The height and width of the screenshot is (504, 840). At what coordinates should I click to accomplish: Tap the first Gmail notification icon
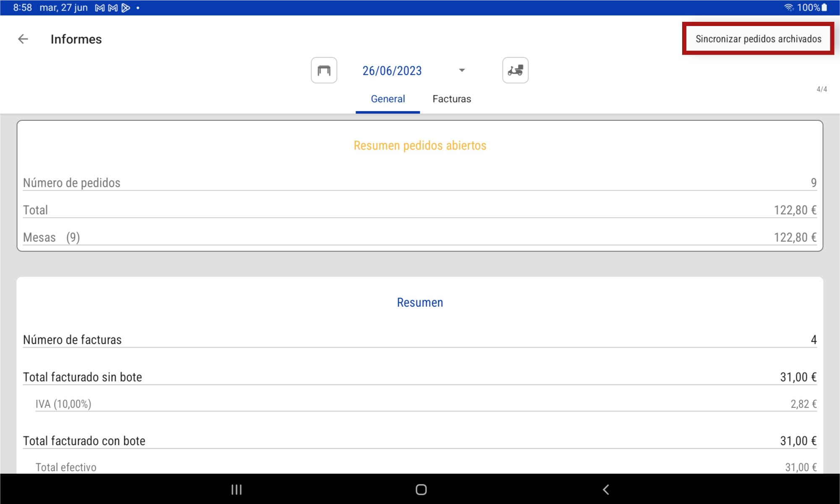click(99, 8)
